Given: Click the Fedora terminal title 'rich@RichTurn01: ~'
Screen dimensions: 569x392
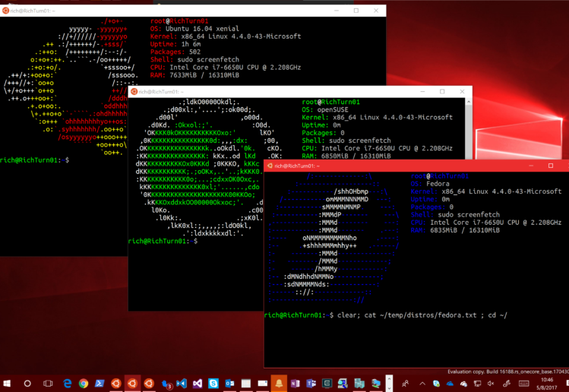Looking at the screenshot, I should click(297, 166).
